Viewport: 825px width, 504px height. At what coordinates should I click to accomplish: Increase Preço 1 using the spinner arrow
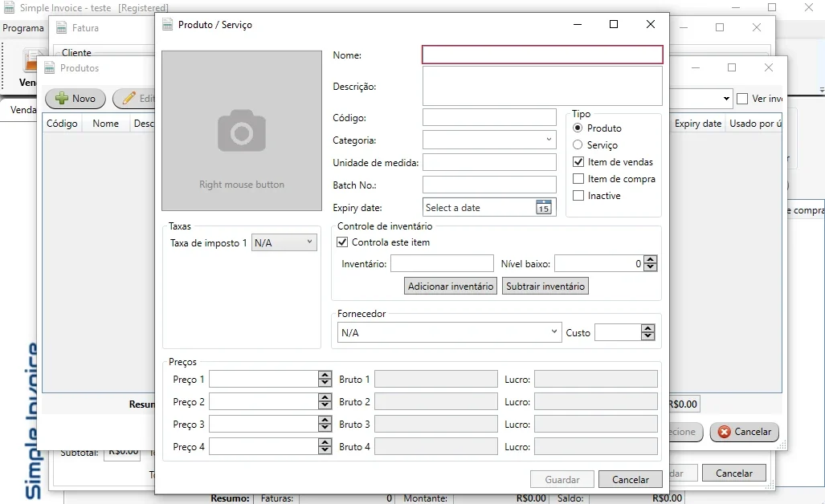[x=325, y=376]
